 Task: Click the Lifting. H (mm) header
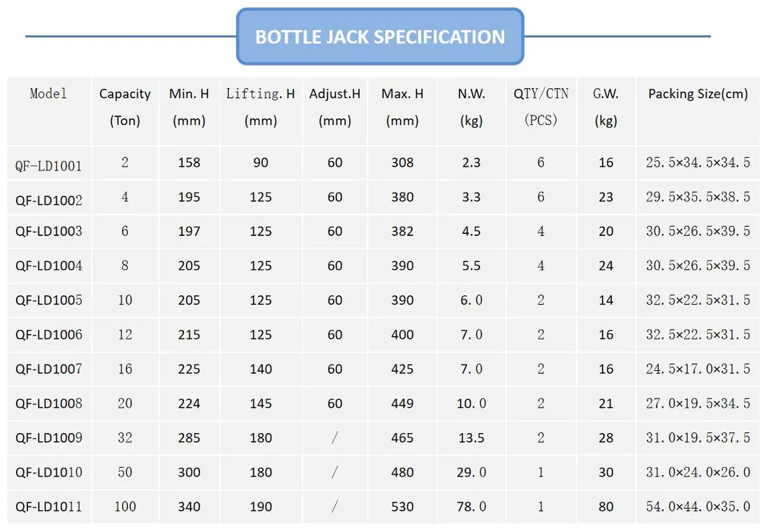261,107
